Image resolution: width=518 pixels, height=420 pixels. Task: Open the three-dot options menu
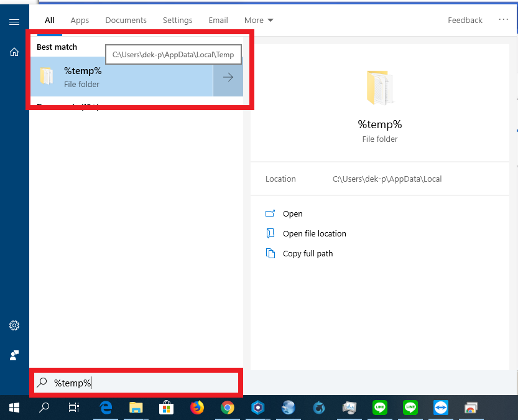504,20
